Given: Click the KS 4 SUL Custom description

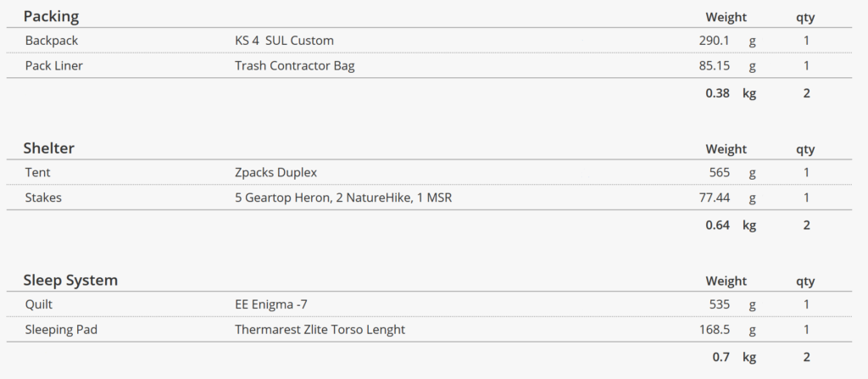Looking at the screenshot, I should [284, 41].
